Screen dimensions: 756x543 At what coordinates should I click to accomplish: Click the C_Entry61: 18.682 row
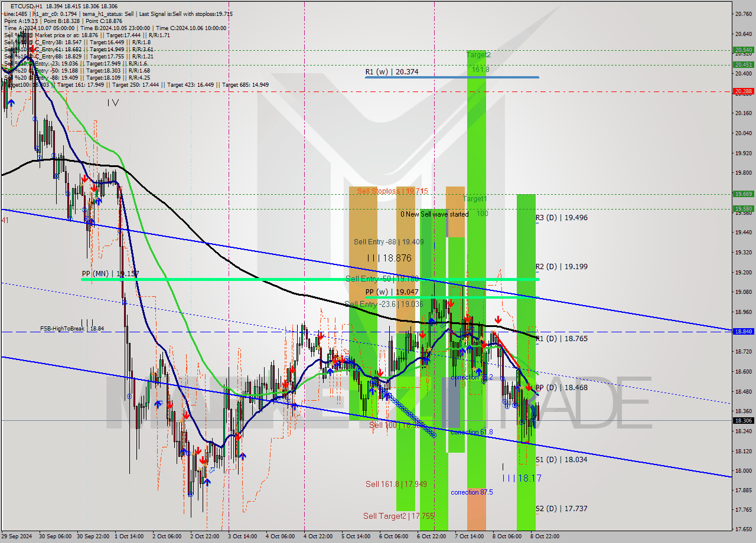click(79, 49)
